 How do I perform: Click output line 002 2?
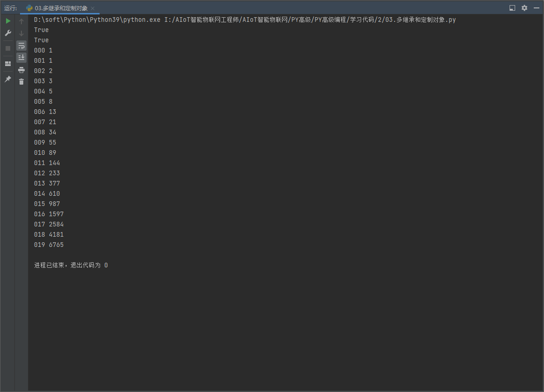(x=43, y=71)
